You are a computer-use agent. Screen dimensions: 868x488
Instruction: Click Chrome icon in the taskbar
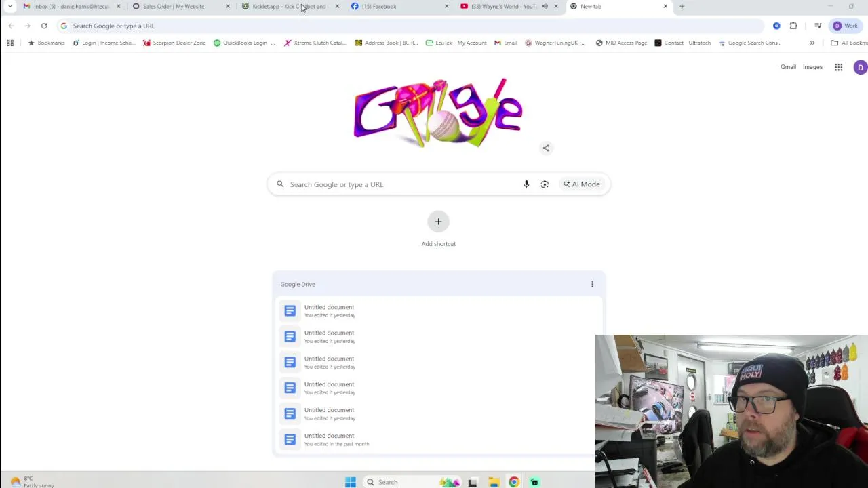coord(514,482)
